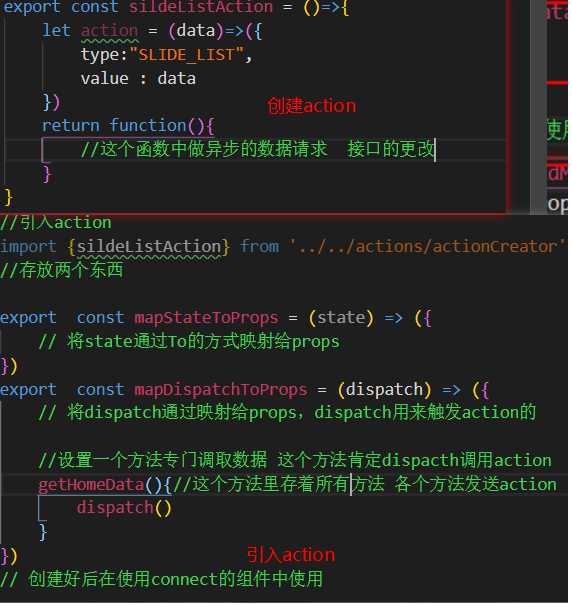This screenshot has height=605, width=572.
Task: Click comment "将dispatch通过映射给props"
Action: [x=181, y=413]
